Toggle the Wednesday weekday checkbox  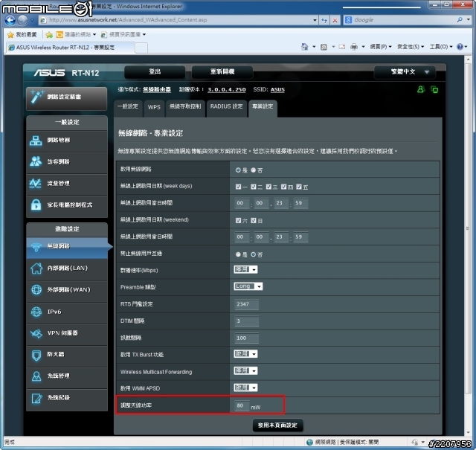pos(268,187)
